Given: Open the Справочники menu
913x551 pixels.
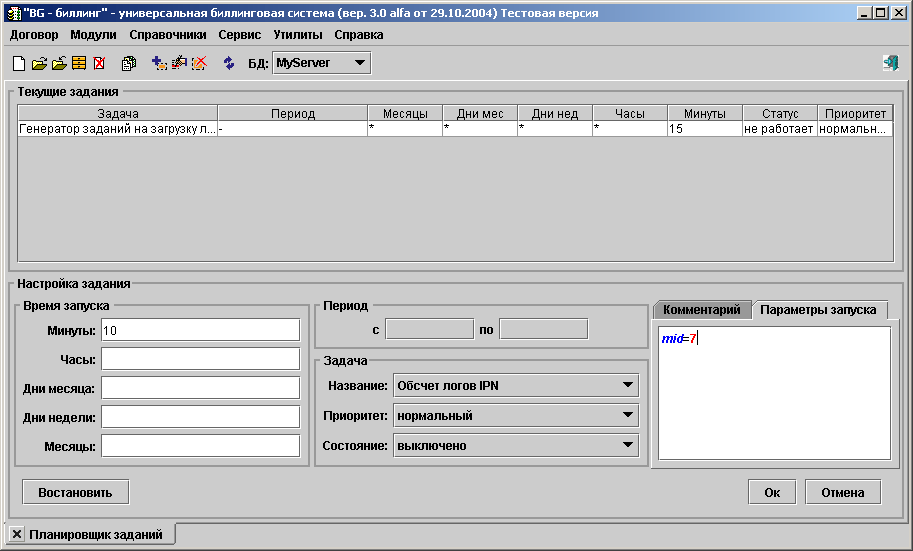Looking at the screenshot, I should click(167, 34).
